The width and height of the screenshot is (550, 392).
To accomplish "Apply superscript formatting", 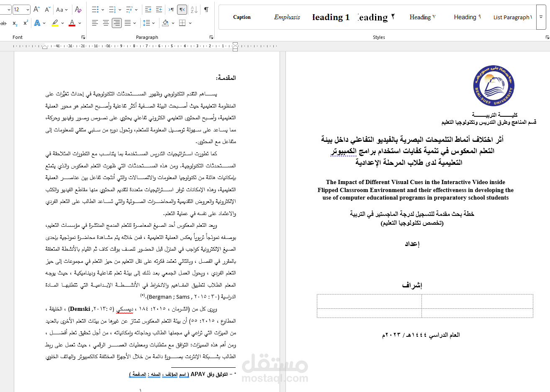I will (26, 23).
